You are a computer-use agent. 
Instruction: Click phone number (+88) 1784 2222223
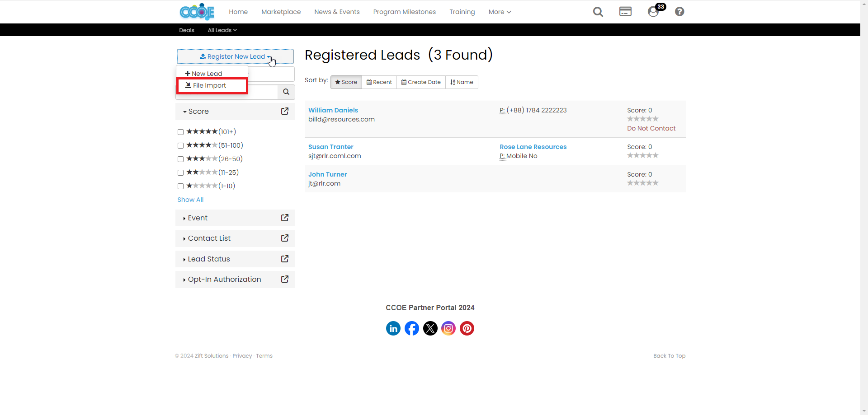tap(537, 110)
